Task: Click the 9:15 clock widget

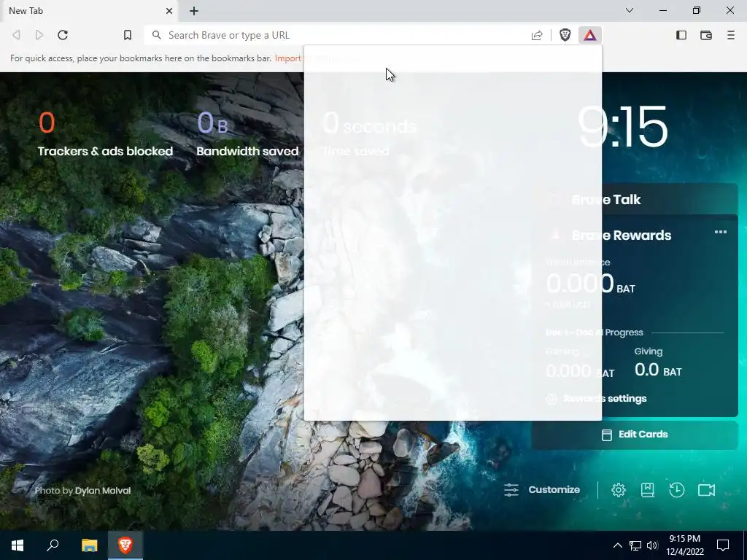Action: [622, 127]
